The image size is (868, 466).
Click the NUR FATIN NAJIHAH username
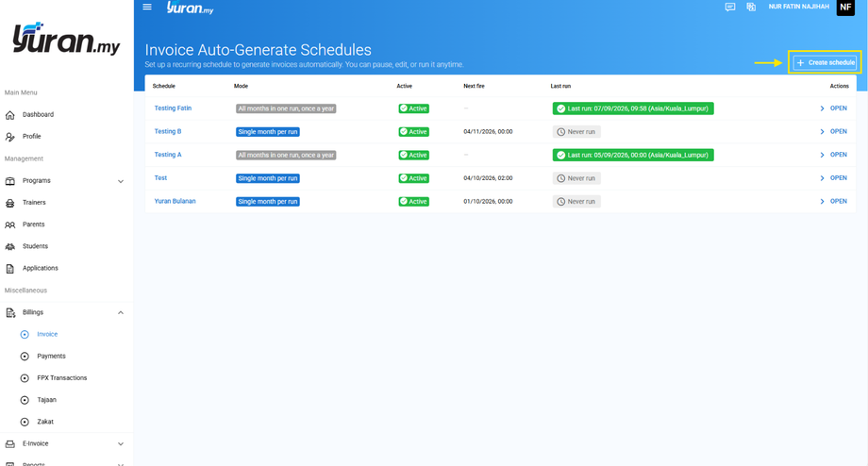tap(798, 7)
